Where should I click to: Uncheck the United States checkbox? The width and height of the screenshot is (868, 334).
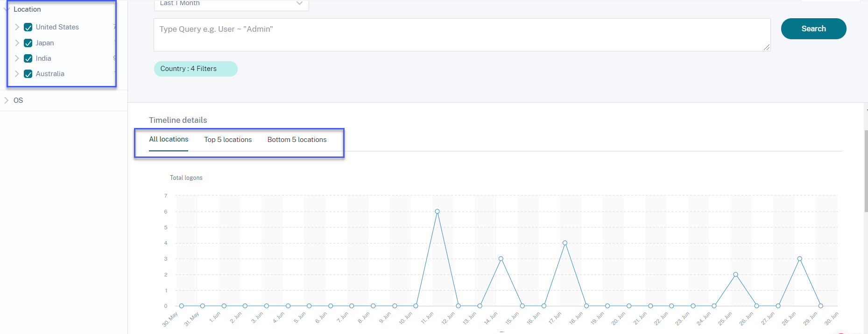pos(28,27)
